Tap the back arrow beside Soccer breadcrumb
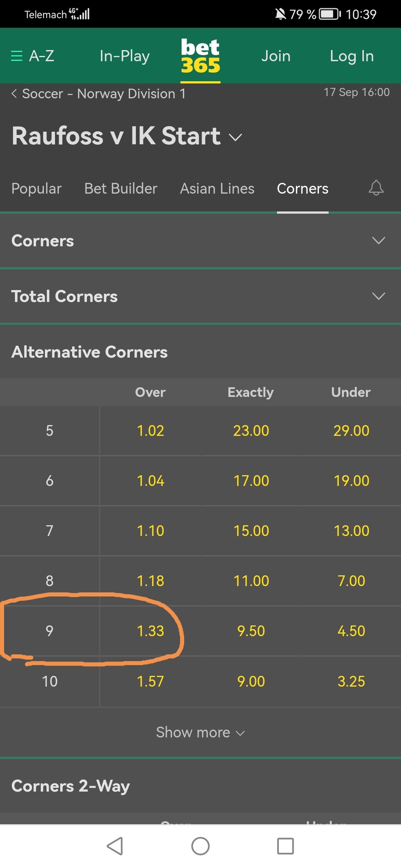 (14, 93)
